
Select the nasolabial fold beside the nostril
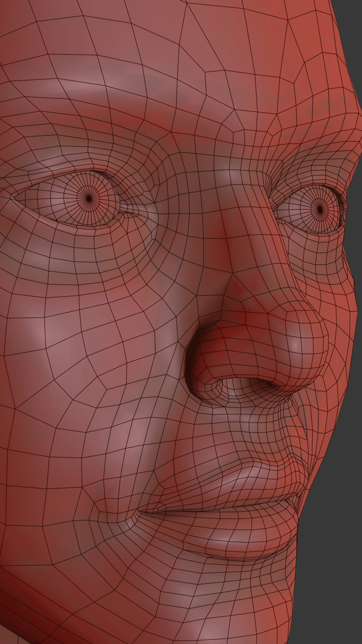point(174,402)
